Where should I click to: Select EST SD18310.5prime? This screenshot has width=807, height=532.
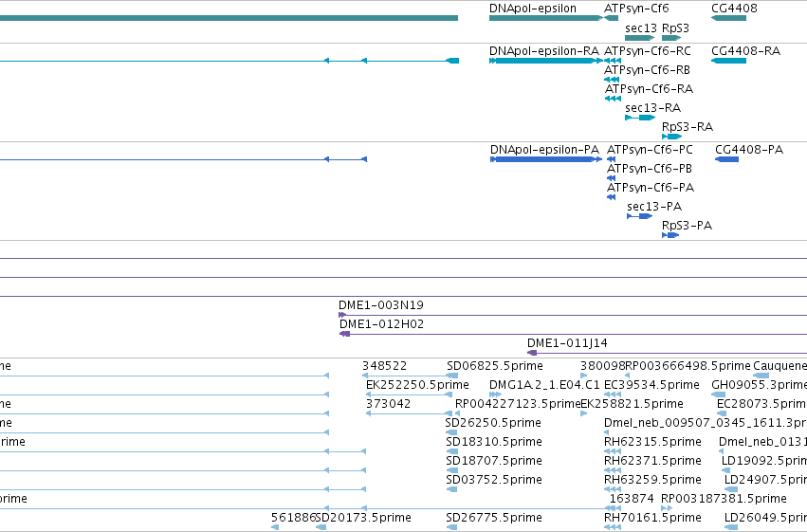pos(451,452)
